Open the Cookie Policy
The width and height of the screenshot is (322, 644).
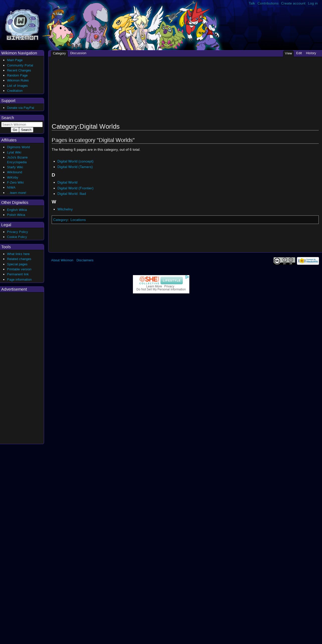(x=17, y=237)
